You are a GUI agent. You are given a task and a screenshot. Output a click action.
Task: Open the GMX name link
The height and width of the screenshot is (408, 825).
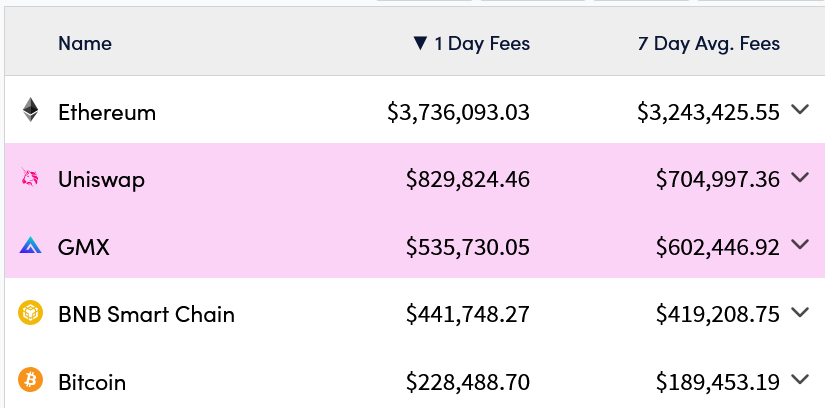coord(84,247)
